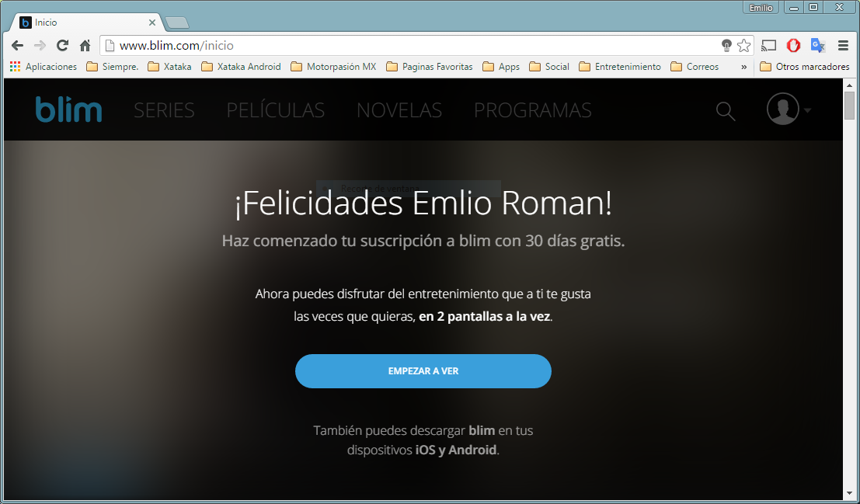Open the Entretenimiento bookmarks folder
The width and height of the screenshot is (860, 504).
point(620,66)
